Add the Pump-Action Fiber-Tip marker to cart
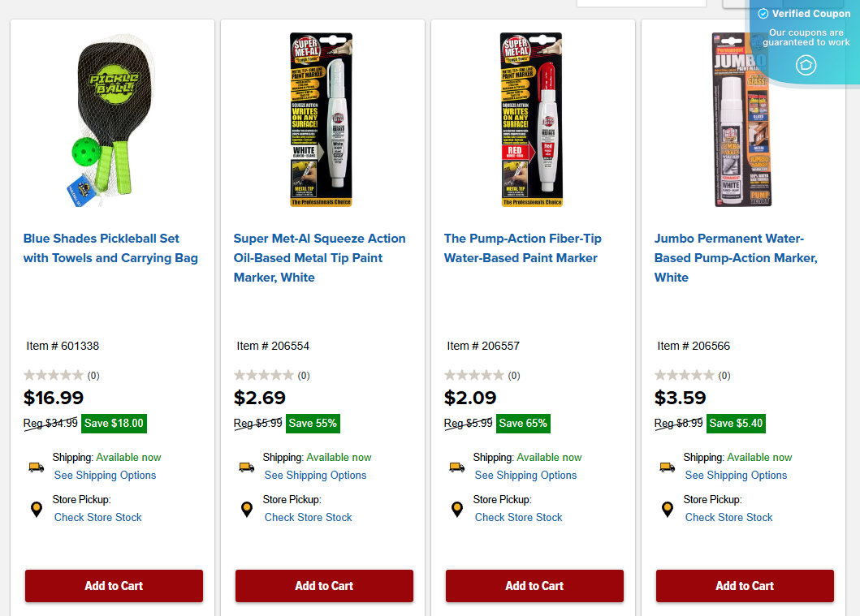Screen dimensions: 860x616 pyautogui.click(x=534, y=586)
